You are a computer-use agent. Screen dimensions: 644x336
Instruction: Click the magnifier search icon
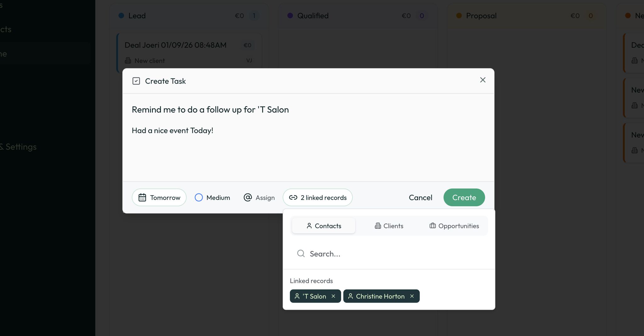[x=301, y=253]
